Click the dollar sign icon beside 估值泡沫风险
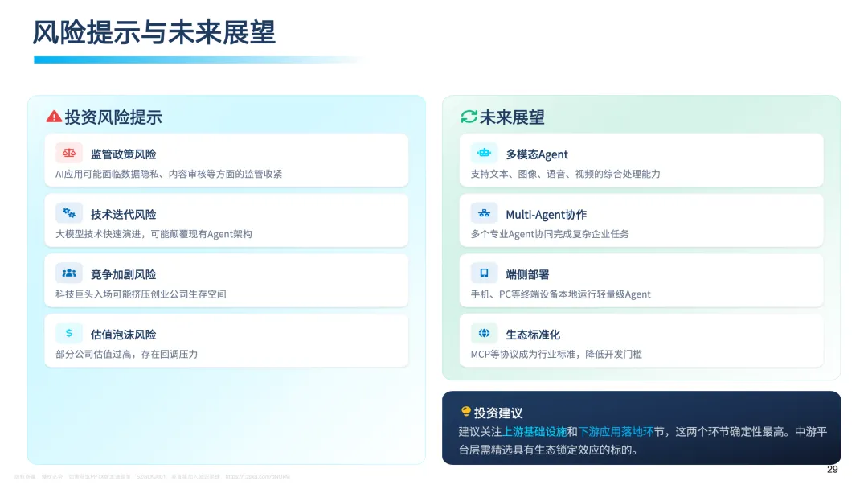 pos(68,334)
